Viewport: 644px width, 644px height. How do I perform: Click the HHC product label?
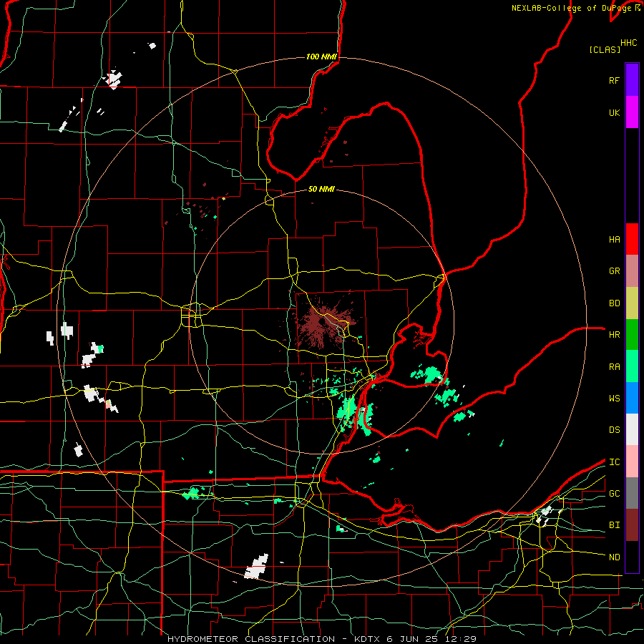coord(629,43)
